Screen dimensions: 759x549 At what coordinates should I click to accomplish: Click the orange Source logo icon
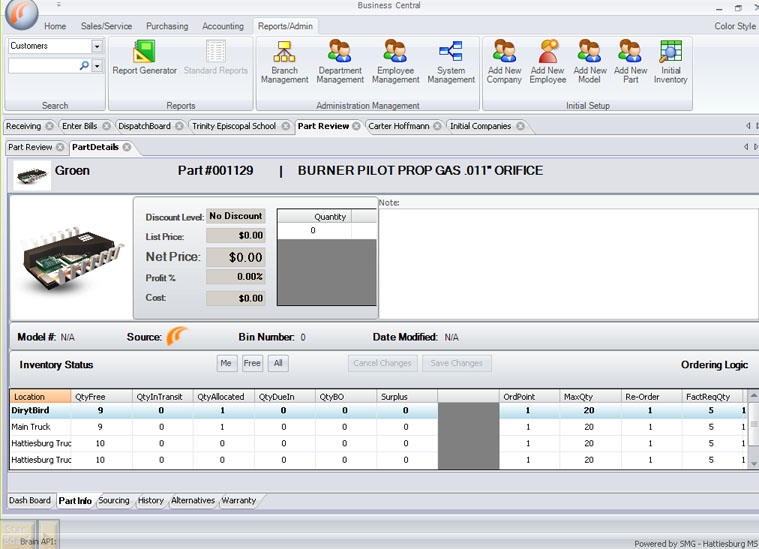(x=177, y=336)
